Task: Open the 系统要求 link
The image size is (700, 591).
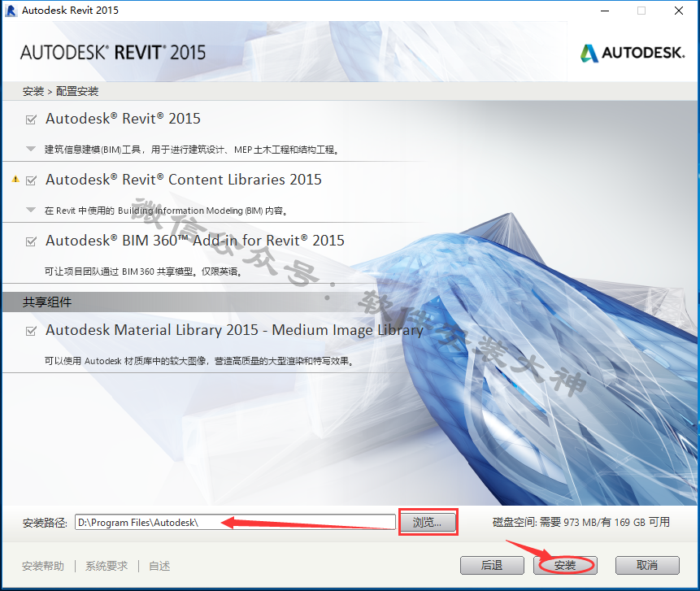Action: coord(107,566)
